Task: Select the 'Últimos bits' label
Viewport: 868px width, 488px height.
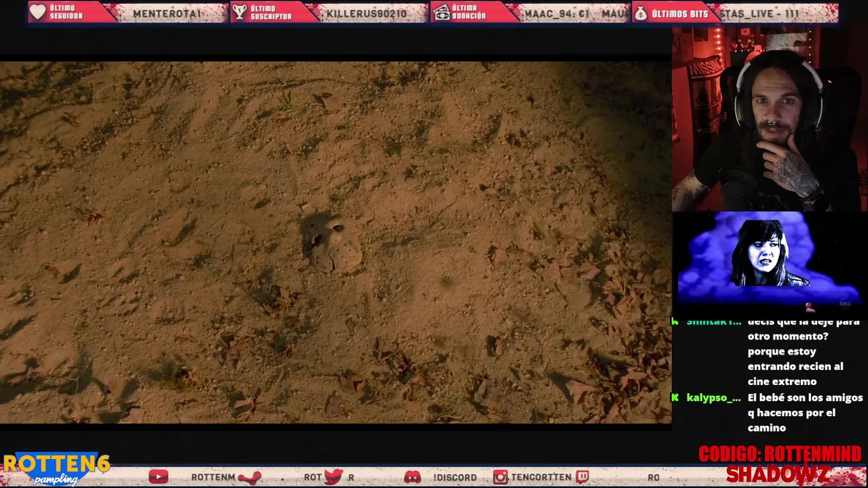Action: point(679,13)
